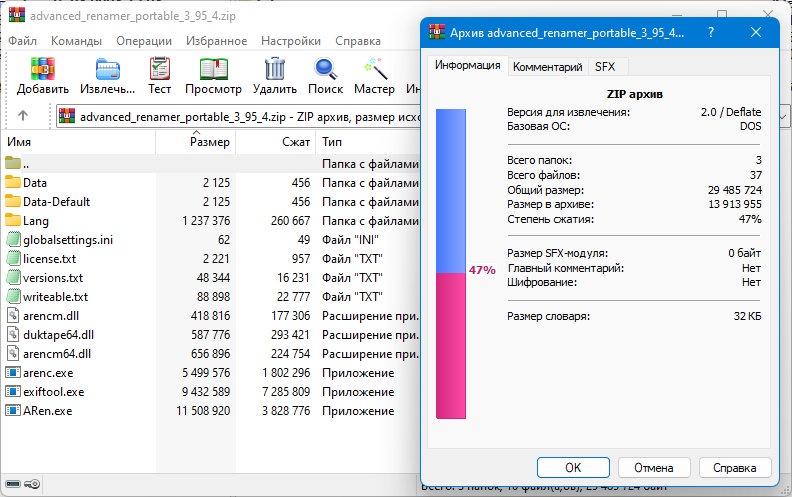This screenshot has height=497, width=792.
Task: Click the Удалить trash bin icon
Action: coord(275,69)
